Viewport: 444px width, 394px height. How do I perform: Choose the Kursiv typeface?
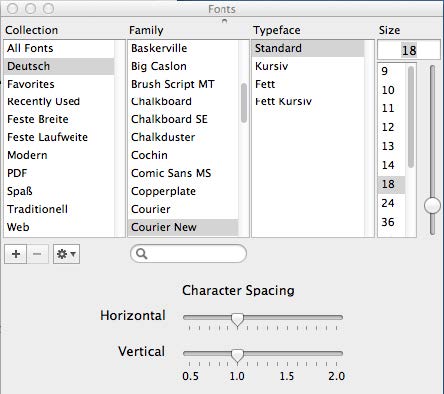[x=308, y=66]
